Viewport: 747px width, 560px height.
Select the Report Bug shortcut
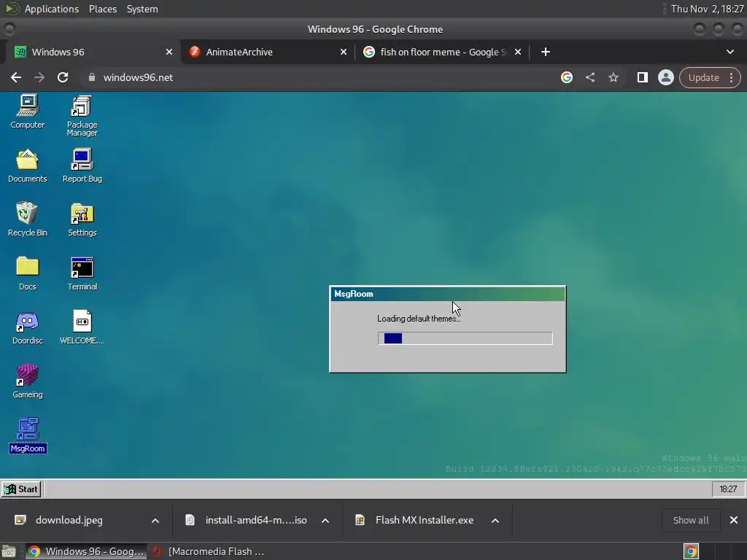pyautogui.click(x=82, y=166)
